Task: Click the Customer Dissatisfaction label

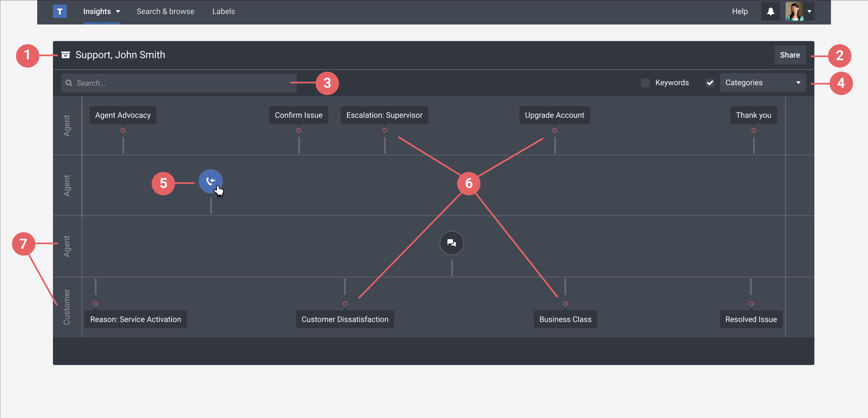Action: pos(345,319)
